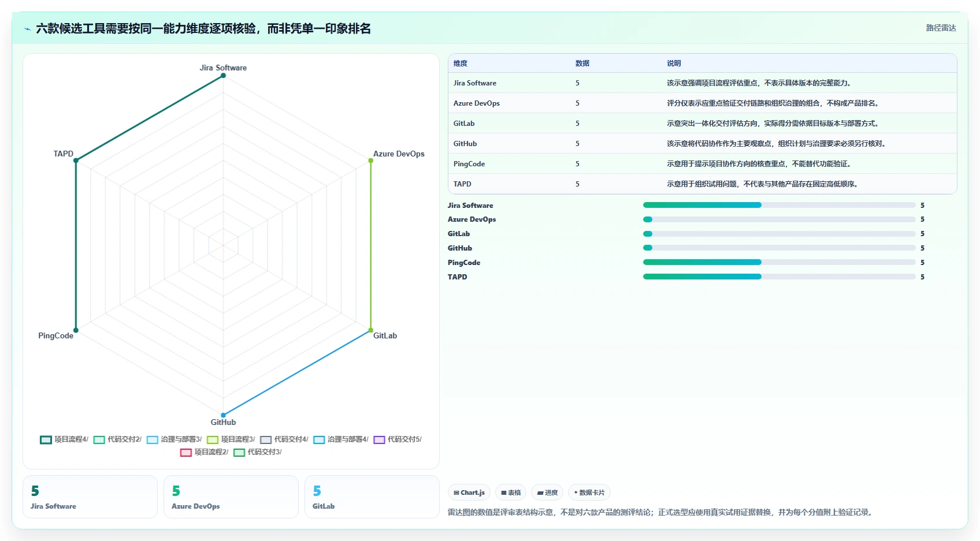This screenshot has height=541, width=980.
Task: Toggle the 代码交付4/ legend entry
Action: [x=284, y=439]
